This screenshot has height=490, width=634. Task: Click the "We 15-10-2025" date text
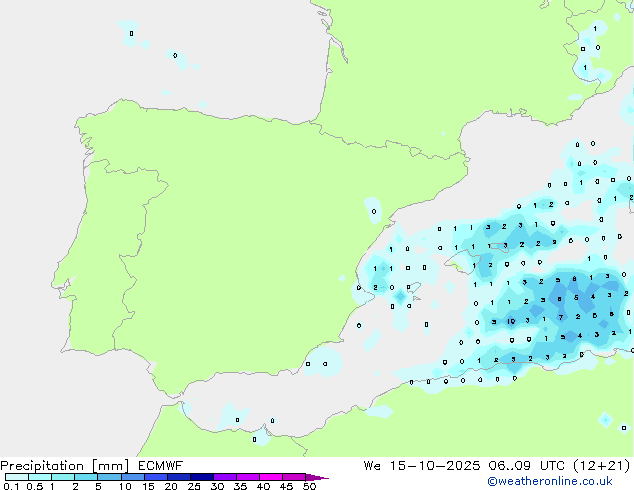(x=422, y=465)
